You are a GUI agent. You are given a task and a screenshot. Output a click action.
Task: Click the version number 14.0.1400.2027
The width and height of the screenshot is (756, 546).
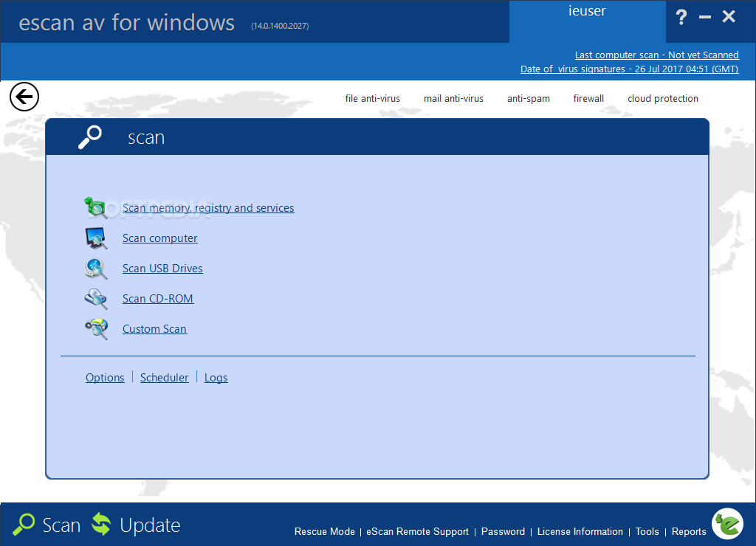(x=280, y=26)
